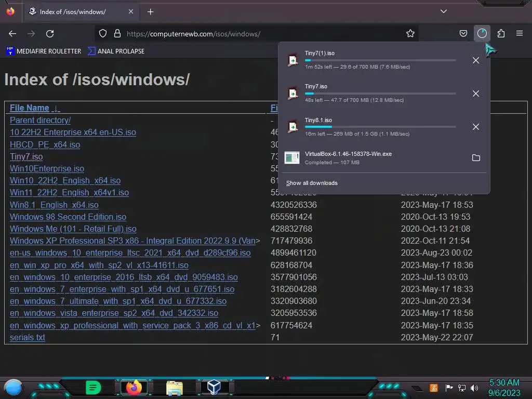Open the Start orb on taskbar
The height and width of the screenshot is (399, 532).
pos(14,388)
